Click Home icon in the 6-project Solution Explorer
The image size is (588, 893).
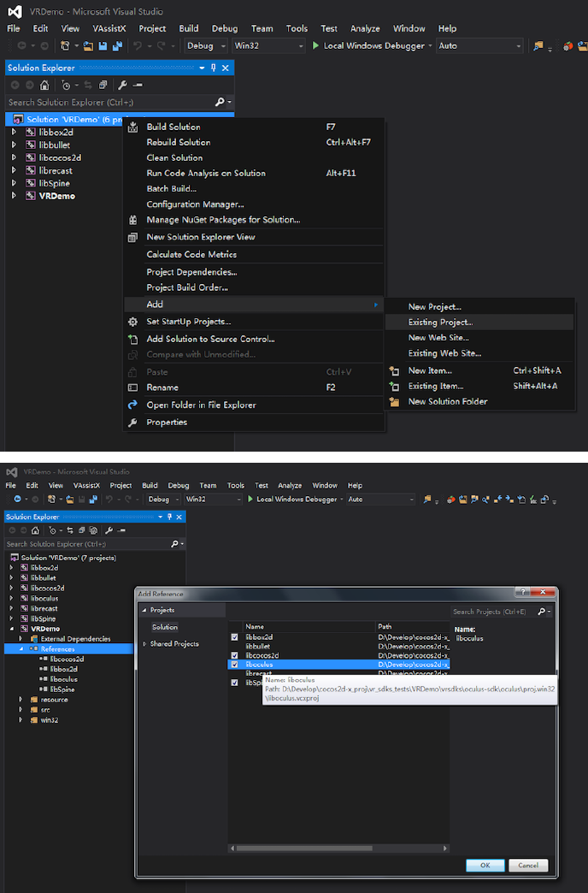point(44,85)
